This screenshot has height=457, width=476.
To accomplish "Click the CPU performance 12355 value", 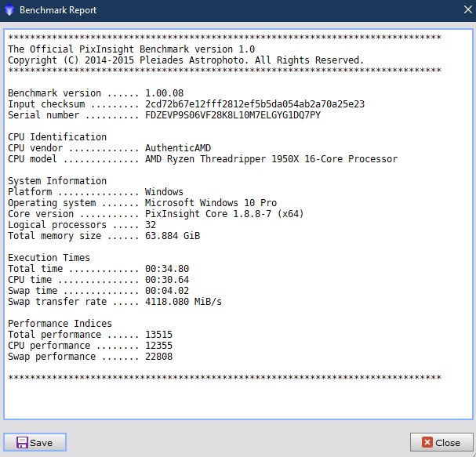I will (x=158, y=346).
